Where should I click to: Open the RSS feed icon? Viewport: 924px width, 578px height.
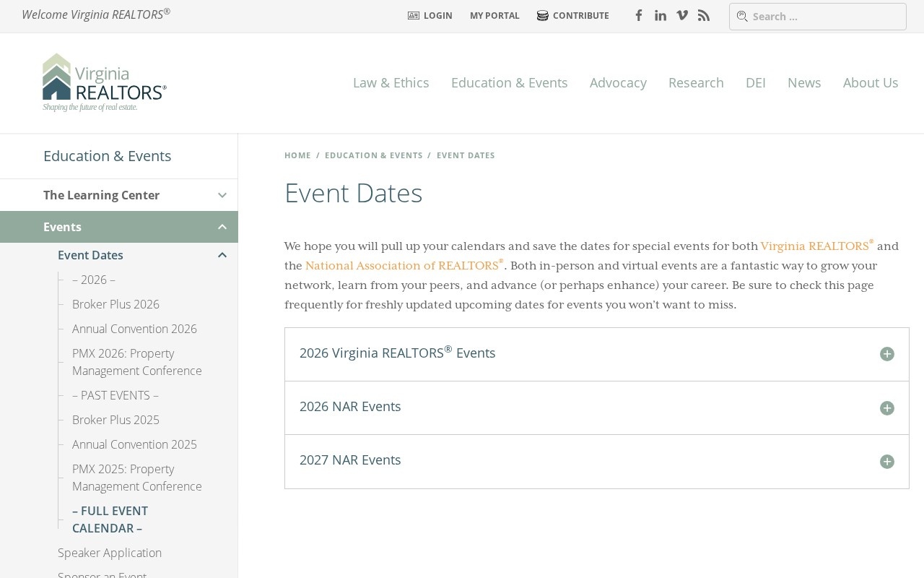(x=703, y=16)
